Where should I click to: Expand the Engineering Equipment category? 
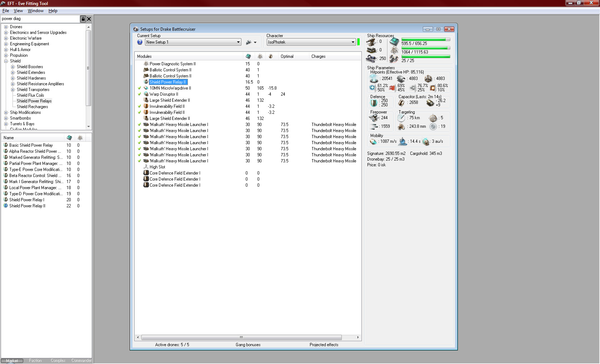point(6,44)
